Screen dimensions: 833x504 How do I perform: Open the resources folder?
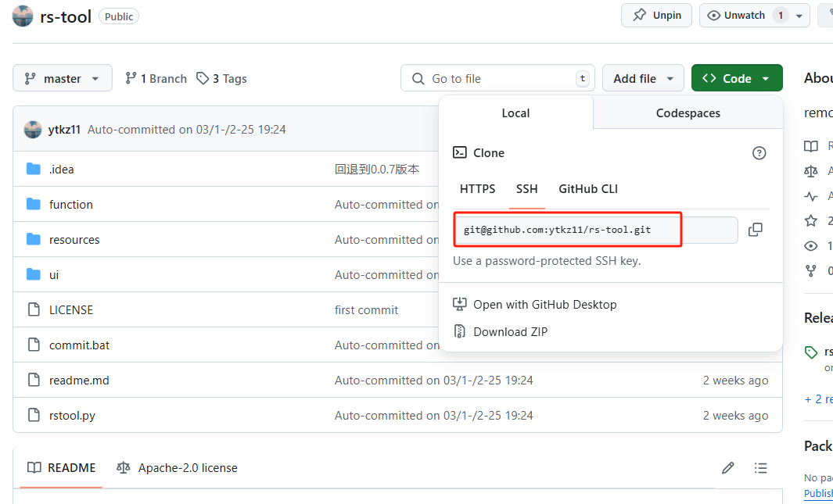[74, 240]
